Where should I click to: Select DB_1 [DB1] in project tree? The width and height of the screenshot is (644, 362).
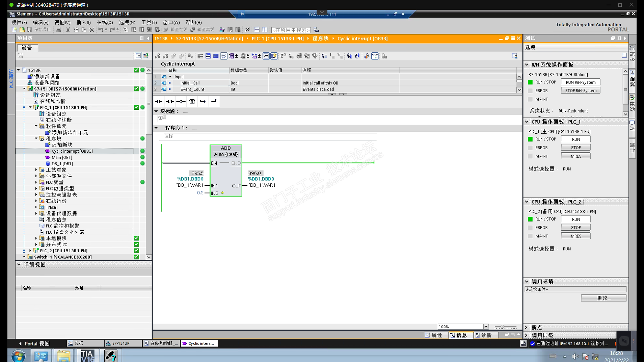(x=62, y=164)
